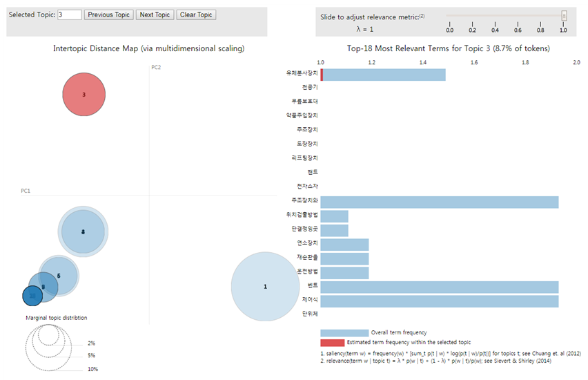Advance with the Next Topic button

click(155, 15)
